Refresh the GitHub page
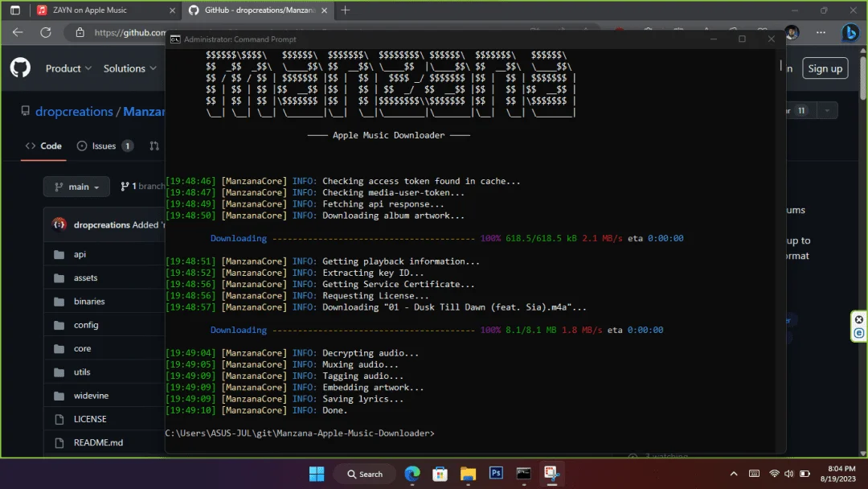This screenshot has height=489, width=868. point(46,33)
